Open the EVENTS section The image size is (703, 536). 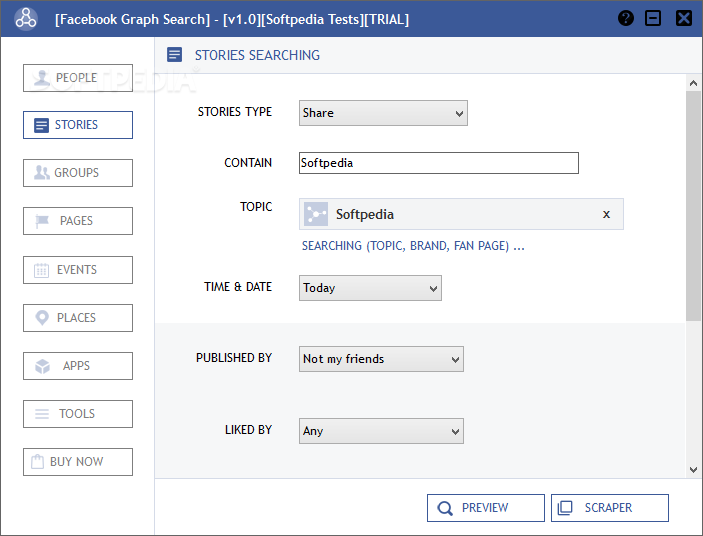(78, 270)
